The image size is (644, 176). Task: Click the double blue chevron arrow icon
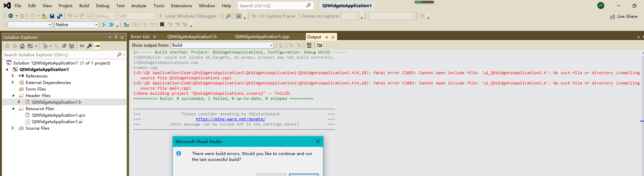(x=111, y=25)
